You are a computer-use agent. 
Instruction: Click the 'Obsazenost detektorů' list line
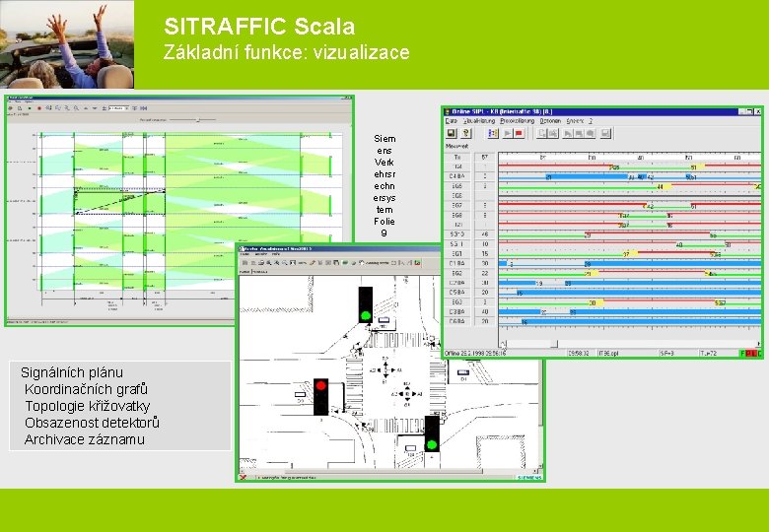92,423
